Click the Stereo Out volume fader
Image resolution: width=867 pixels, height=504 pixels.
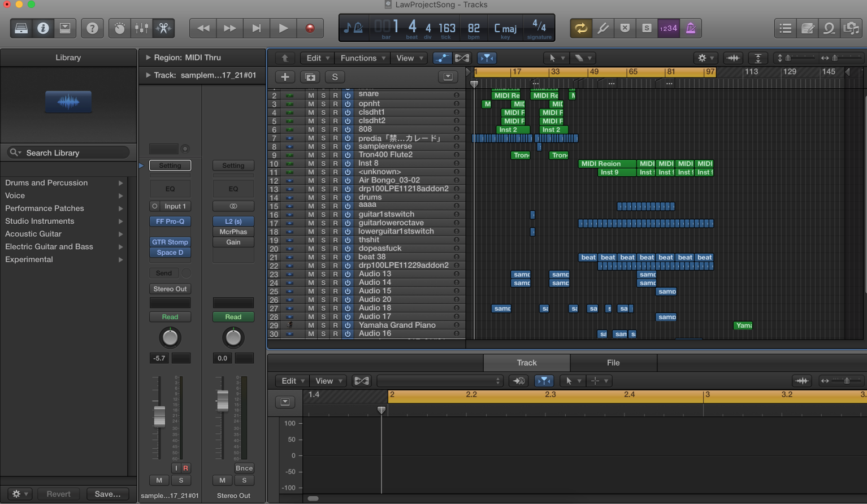[223, 400]
